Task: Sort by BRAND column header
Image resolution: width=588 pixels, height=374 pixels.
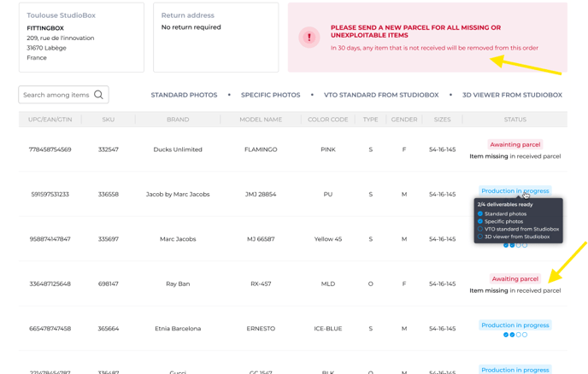Action: (178, 120)
